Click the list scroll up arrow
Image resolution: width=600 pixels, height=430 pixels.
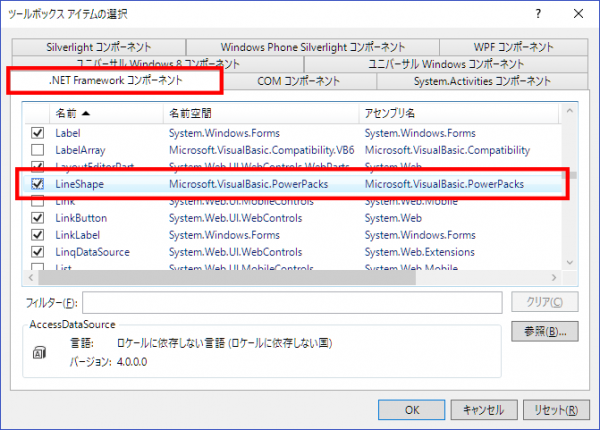click(x=569, y=111)
